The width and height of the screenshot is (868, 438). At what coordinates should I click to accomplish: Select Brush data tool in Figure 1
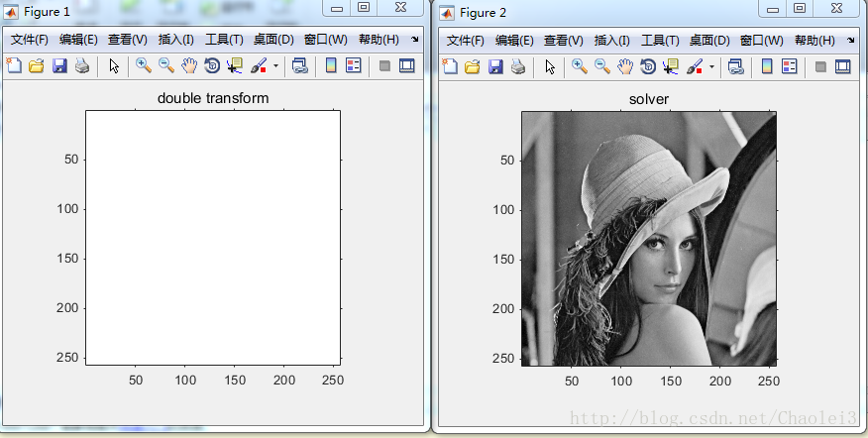259,66
